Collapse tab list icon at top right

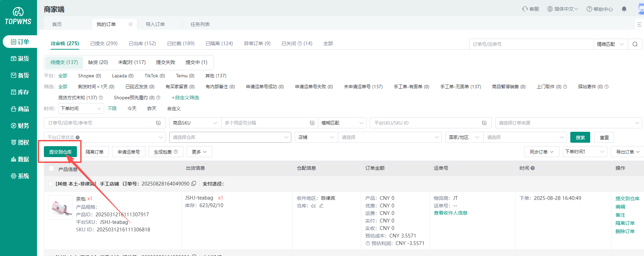click(639, 24)
